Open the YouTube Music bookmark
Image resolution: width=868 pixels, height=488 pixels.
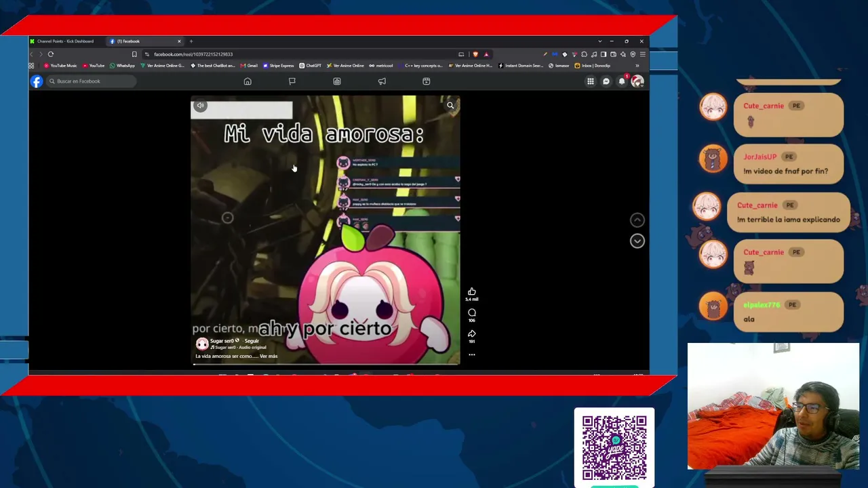60,66
